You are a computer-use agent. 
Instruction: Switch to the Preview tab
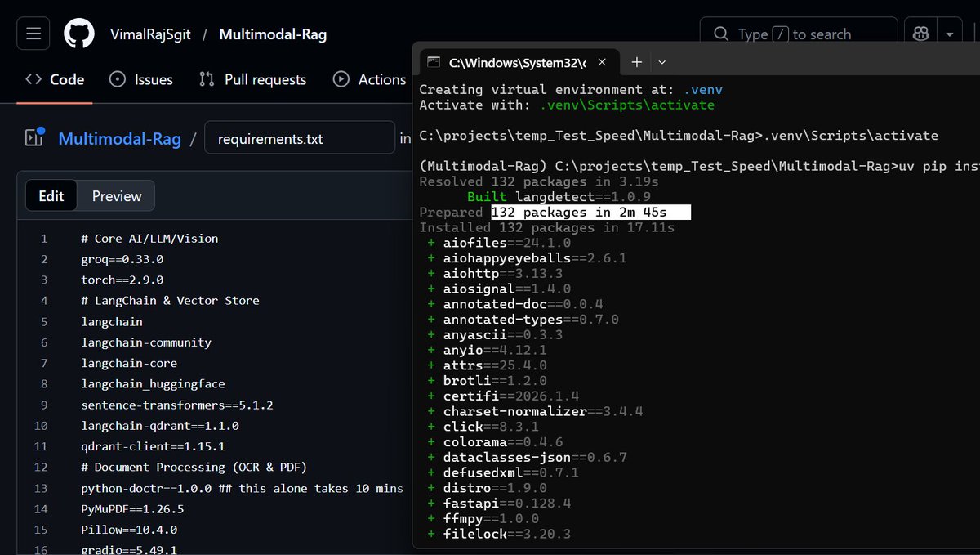point(116,195)
